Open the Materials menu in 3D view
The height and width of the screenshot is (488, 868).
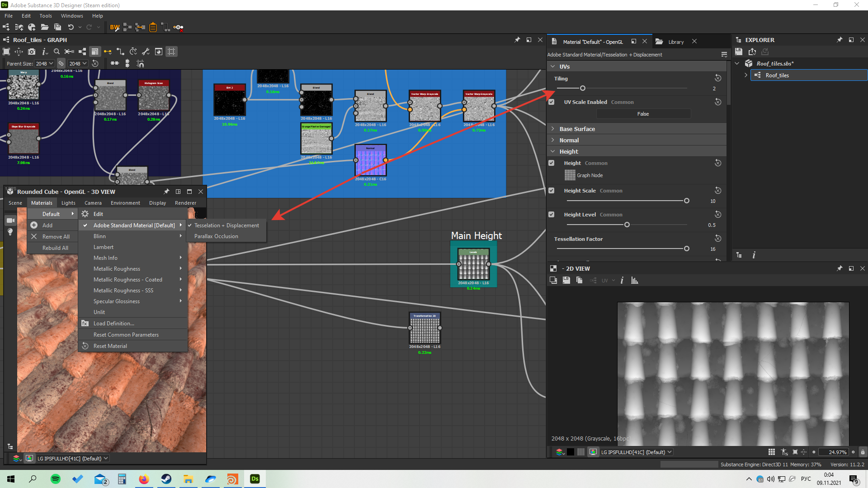pyautogui.click(x=42, y=203)
